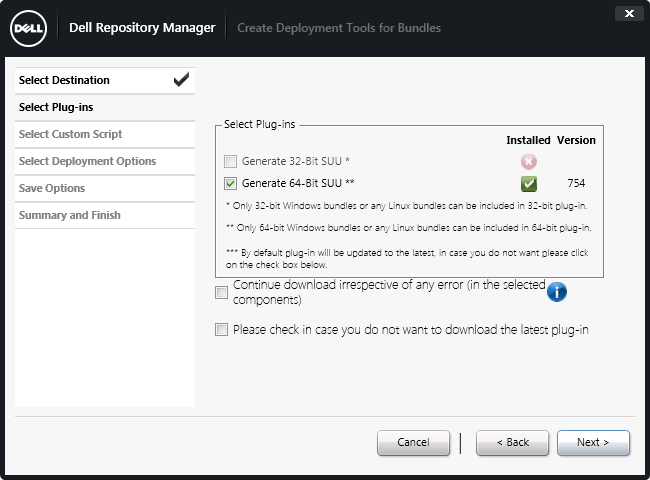Click the green installed checkmark icon

(528, 183)
